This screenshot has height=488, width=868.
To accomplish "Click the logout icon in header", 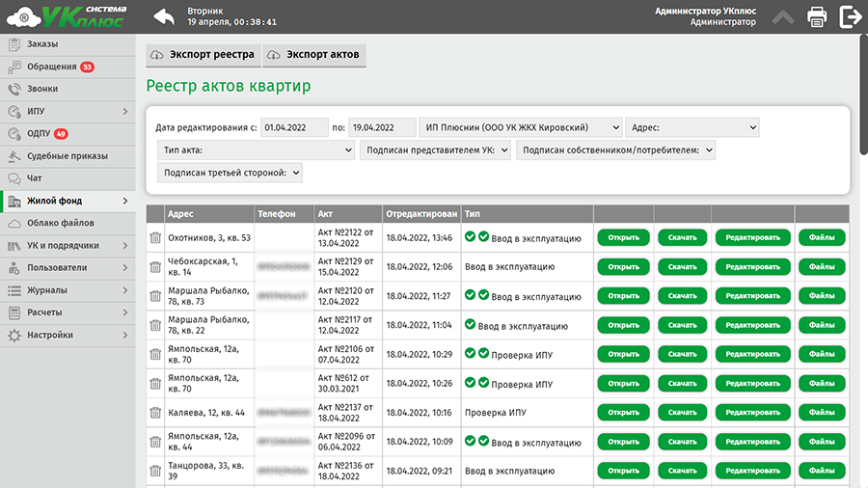I will [x=851, y=16].
